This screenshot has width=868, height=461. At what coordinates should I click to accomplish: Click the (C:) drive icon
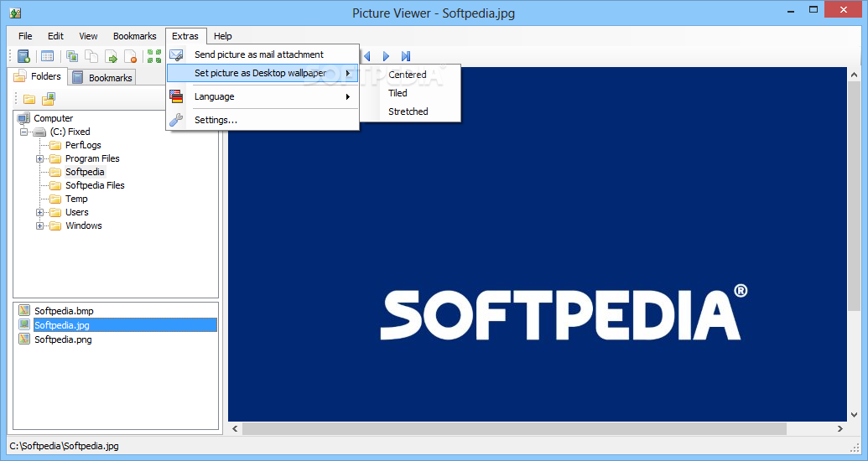click(40, 132)
